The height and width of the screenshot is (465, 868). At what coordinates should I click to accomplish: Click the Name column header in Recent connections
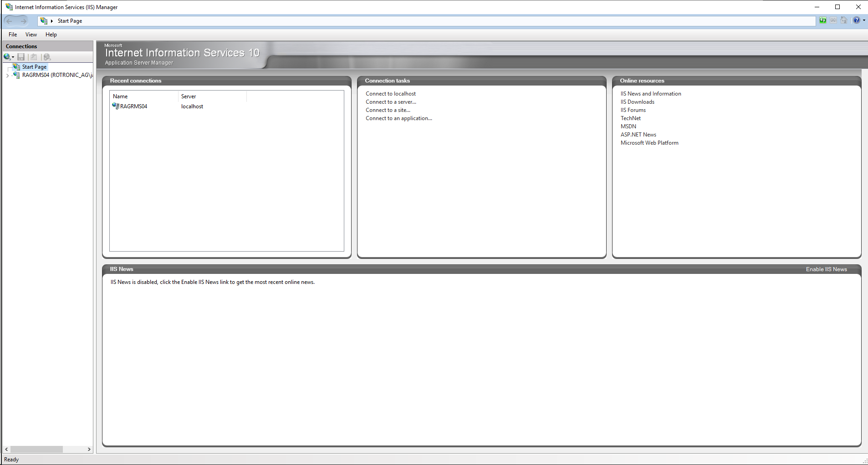pyautogui.click(x=144, y=96)
